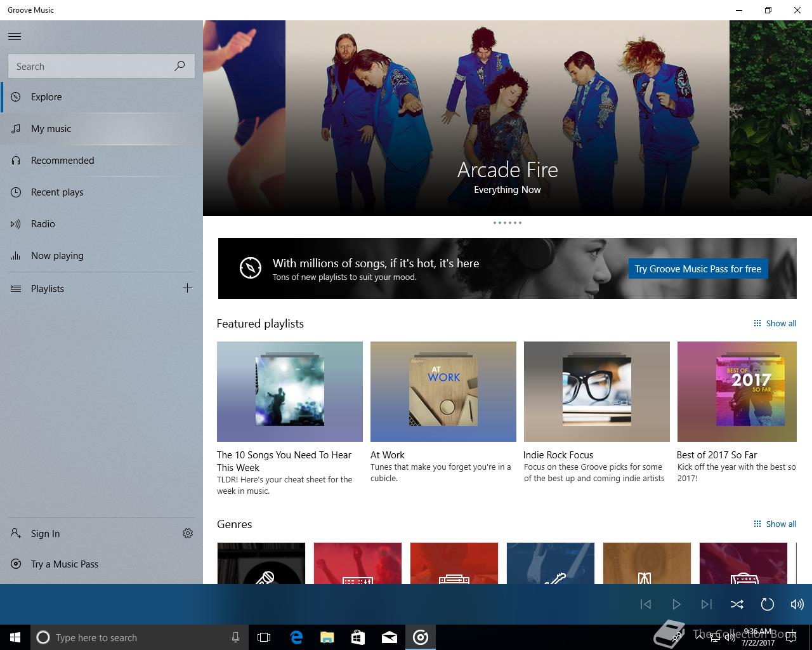The height and width of the screenshot is (650, 812).
Task: Open the Microsoft Store taskbar icon
Action: point(358,637)
